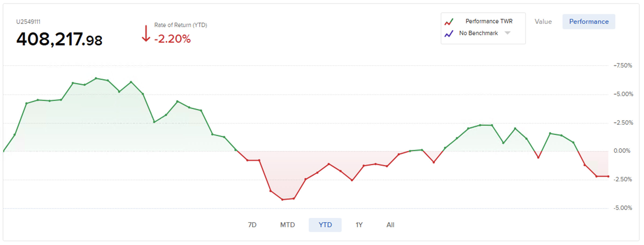644x245 pixels.
Task: Open the No Benchmark selector label
Action: coord(478,33)
